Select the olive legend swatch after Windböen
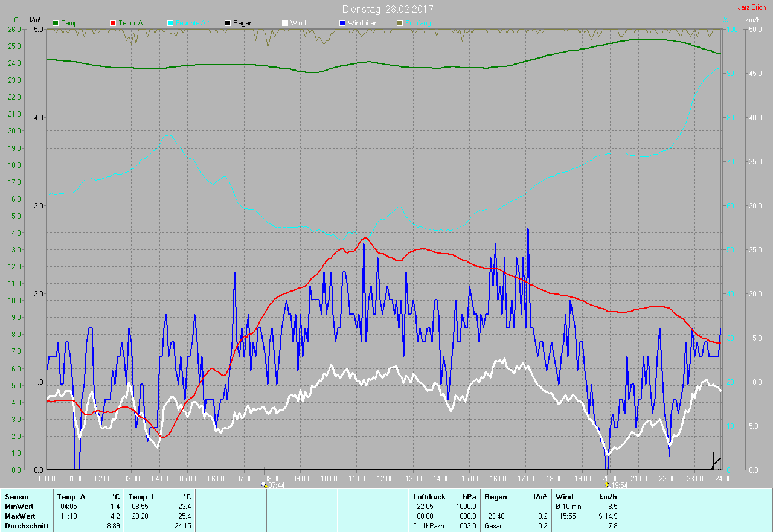The width and height of the screenshot is (773, 532). point(399,23)
